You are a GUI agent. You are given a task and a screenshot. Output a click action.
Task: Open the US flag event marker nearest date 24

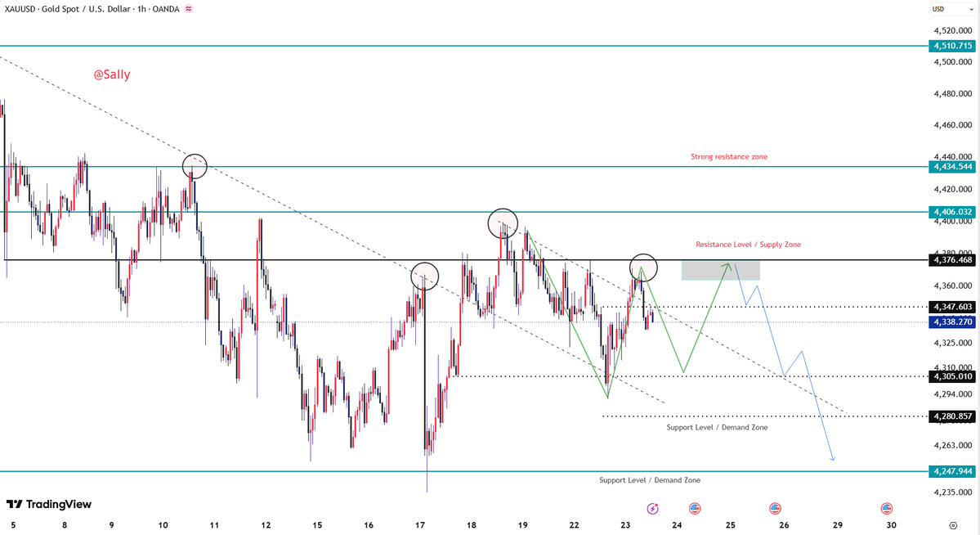[x=695, y=508]
